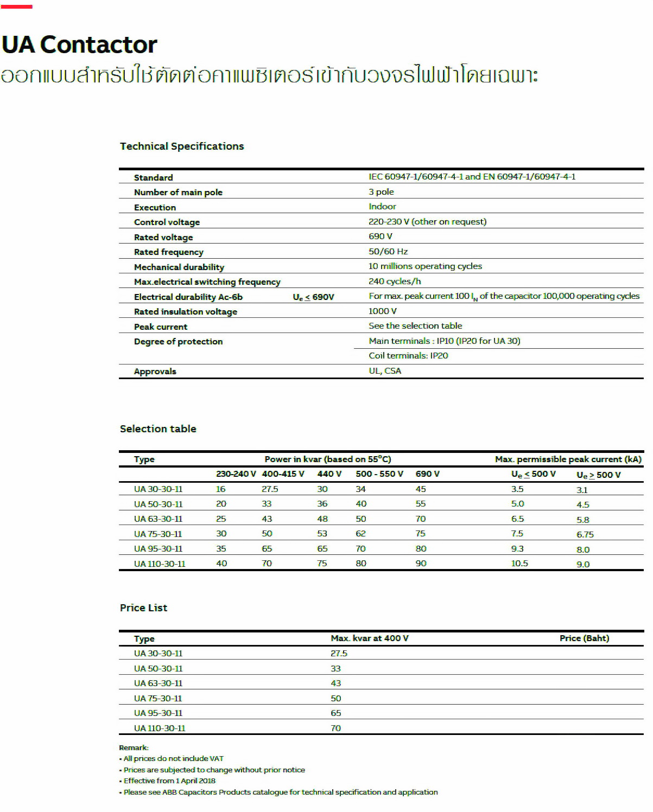Image resolution: width=653 pixels, height=812 pixels.
Task: Click "Max.electrical switching frequency" label
Action: [207, 282]
